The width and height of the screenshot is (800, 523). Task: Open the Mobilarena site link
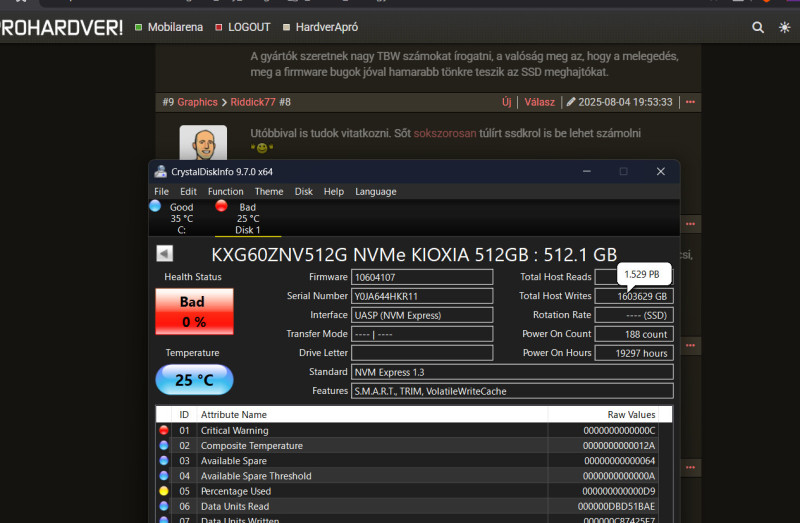(x=175, y=27)
